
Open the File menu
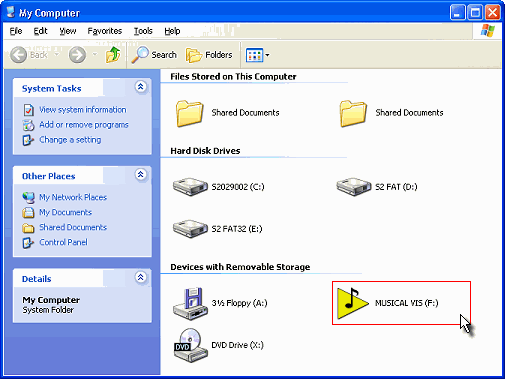(x=16, y=31)
